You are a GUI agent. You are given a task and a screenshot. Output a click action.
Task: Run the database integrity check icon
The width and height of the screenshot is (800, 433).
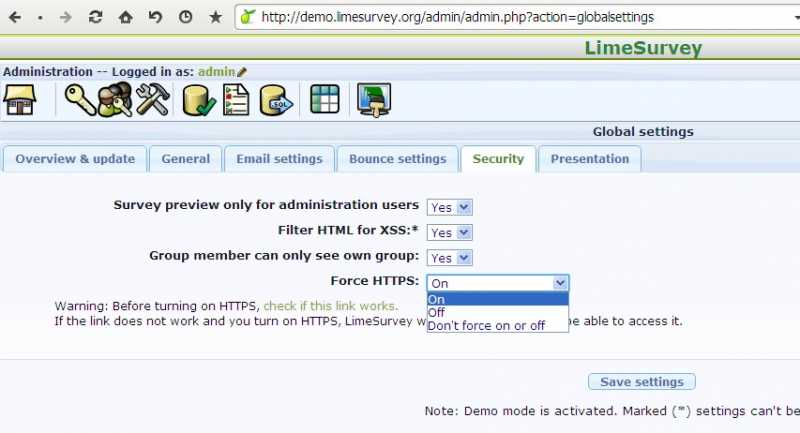(198, 100)
